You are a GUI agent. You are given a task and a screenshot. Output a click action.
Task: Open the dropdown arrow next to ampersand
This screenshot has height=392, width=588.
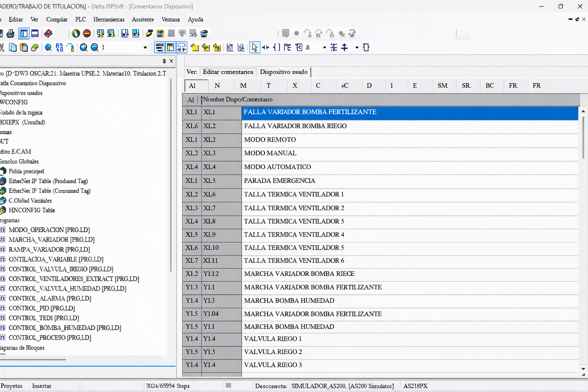point(324,48)
